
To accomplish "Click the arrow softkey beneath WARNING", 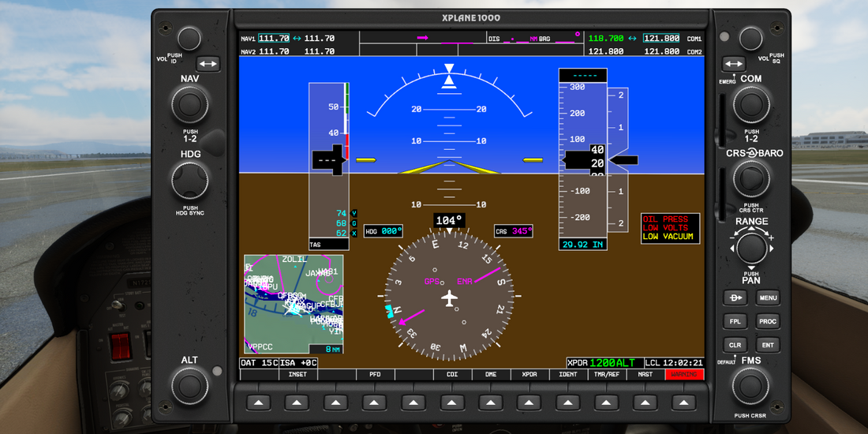I will tap(683, 402).
